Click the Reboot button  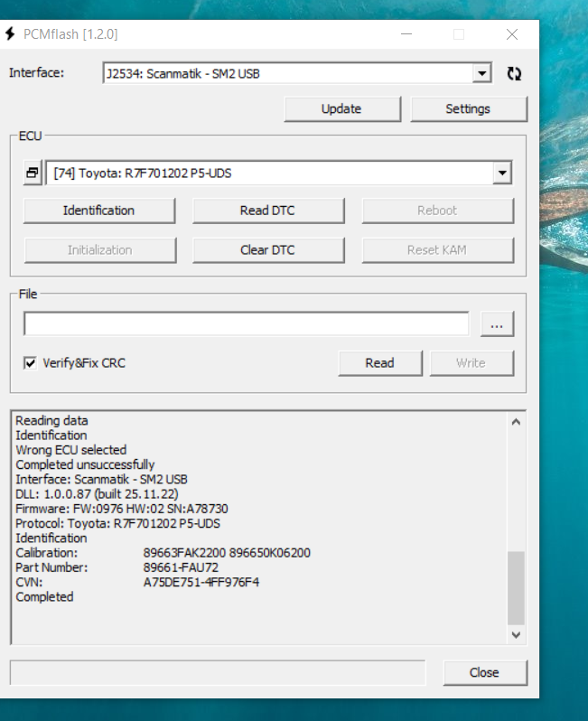(x=438, y=211)
